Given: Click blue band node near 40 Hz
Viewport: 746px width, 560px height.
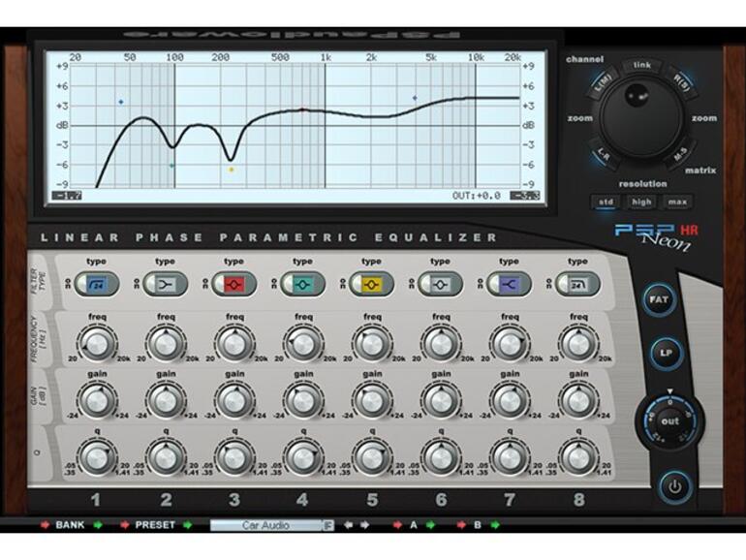Looking at the screenshot, I should coord(121,102).
